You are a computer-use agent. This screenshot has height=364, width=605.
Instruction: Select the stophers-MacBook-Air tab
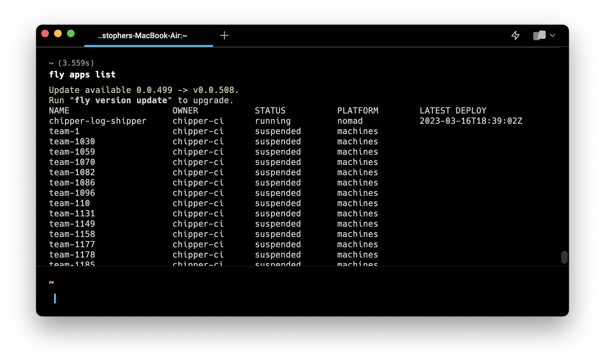click(142, 36)
